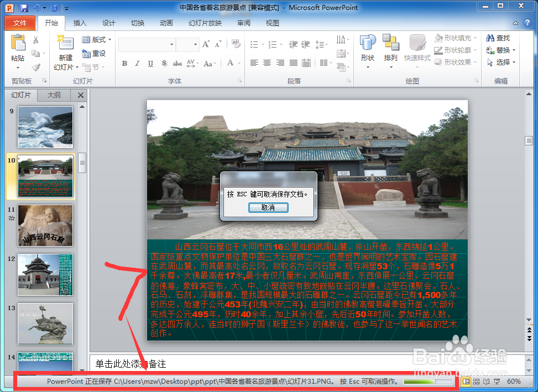Close the slides thumbnail pane

pos(81,95)
